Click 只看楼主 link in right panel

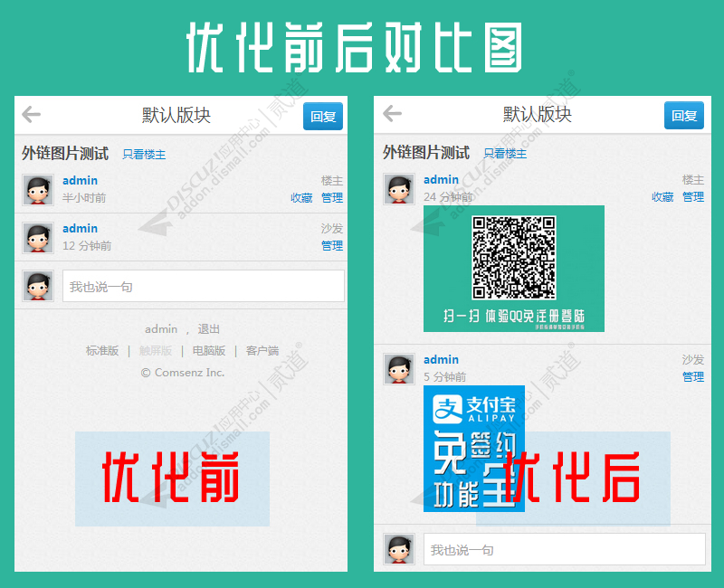pos(505,154)
